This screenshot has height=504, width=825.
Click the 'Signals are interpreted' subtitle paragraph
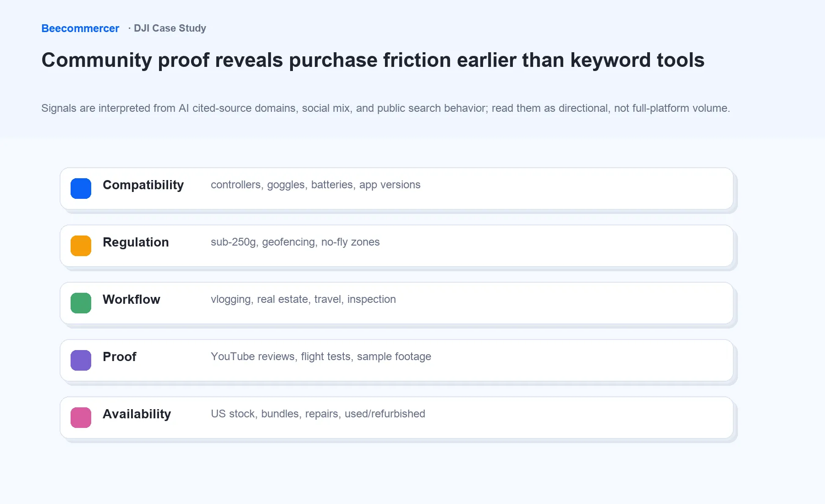(385, 108)
